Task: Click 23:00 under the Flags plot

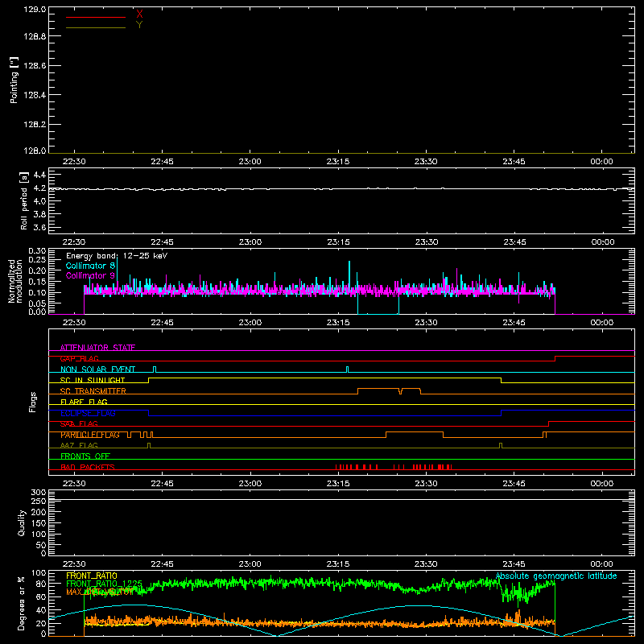Action: [x=250, y=484]
